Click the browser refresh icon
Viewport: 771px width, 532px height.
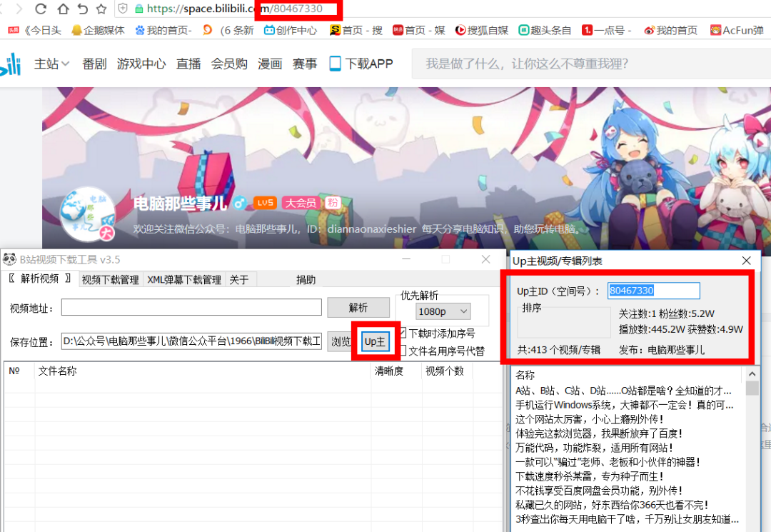click(x=41, y=9)
